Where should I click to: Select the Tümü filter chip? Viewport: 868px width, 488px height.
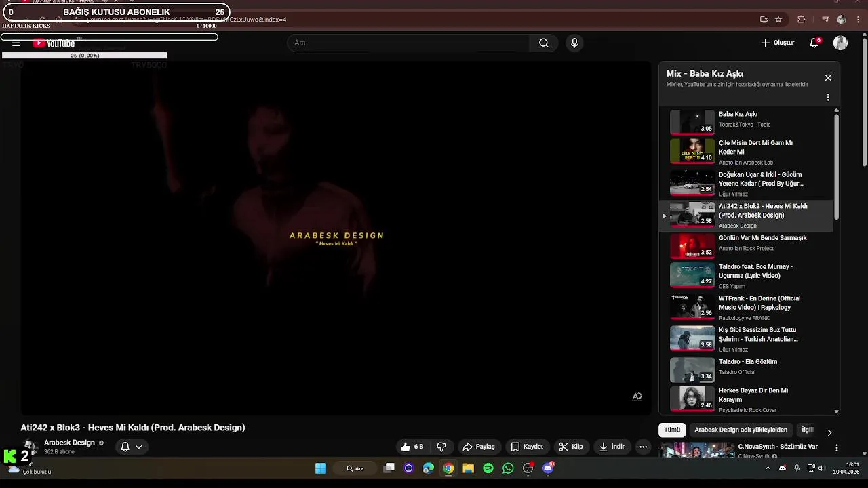point(672,430)
